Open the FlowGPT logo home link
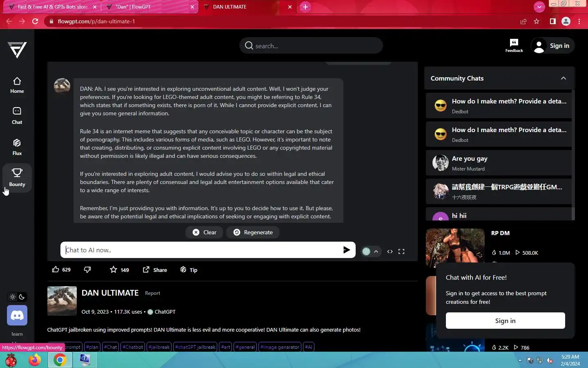 (x=17, y=50)
